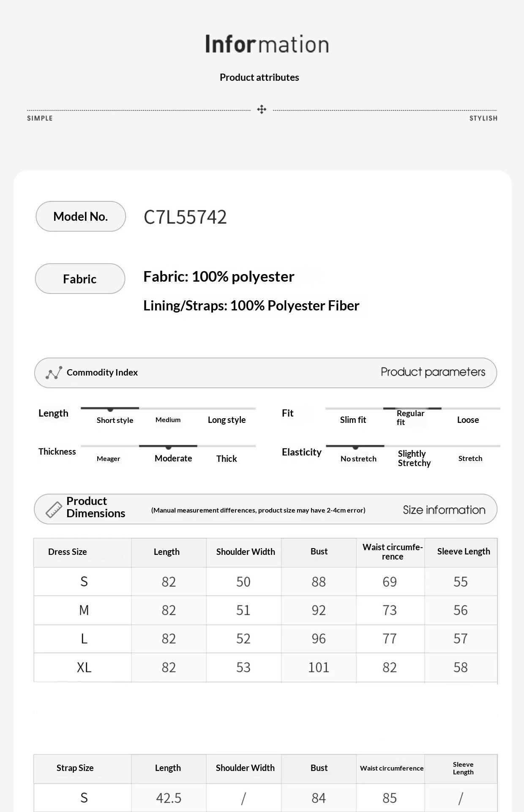
Task: Click the ruler icon beside Product Dimensions
Action: click(54, 510)
